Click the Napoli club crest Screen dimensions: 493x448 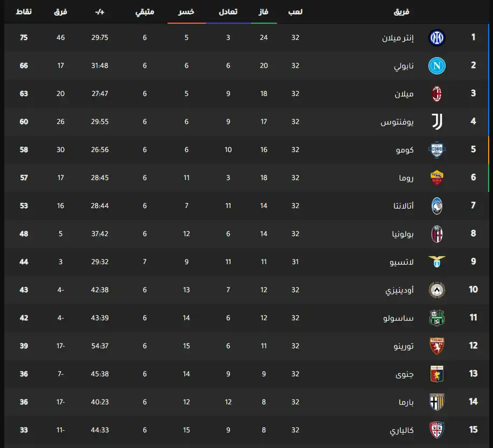tap(436, 66)
